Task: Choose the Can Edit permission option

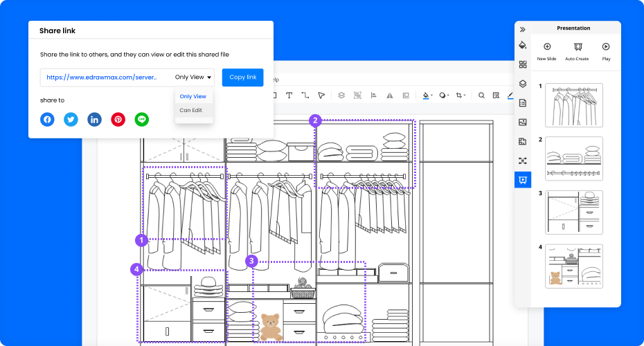Action: point(191,110)
